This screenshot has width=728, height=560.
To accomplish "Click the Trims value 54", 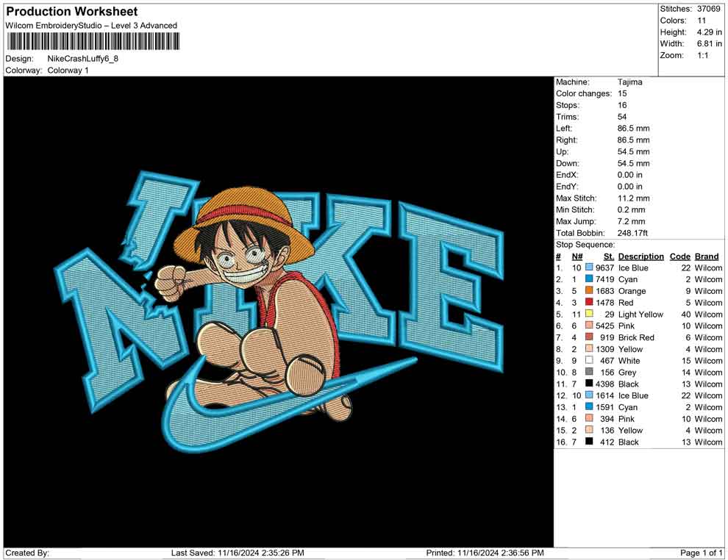I will [x=622, y=116].
